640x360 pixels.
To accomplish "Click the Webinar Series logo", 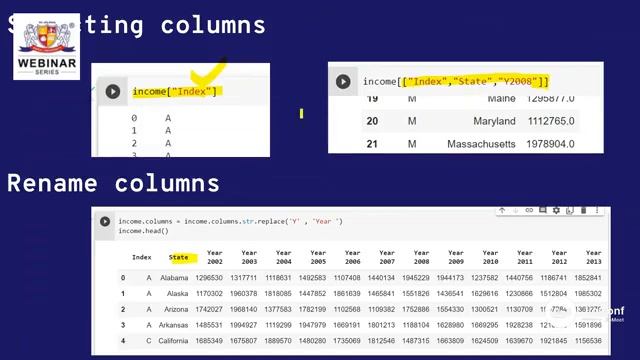I will click(47, 47).
